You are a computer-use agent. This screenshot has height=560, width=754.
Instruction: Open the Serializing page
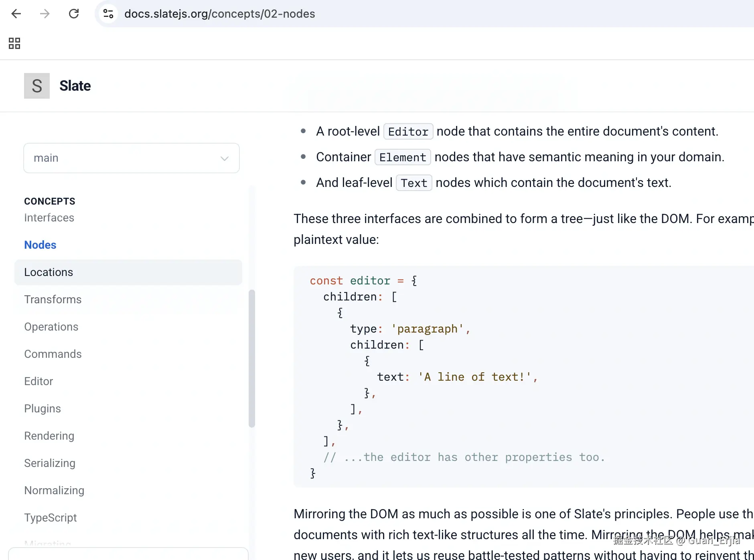tap(50, 463)
